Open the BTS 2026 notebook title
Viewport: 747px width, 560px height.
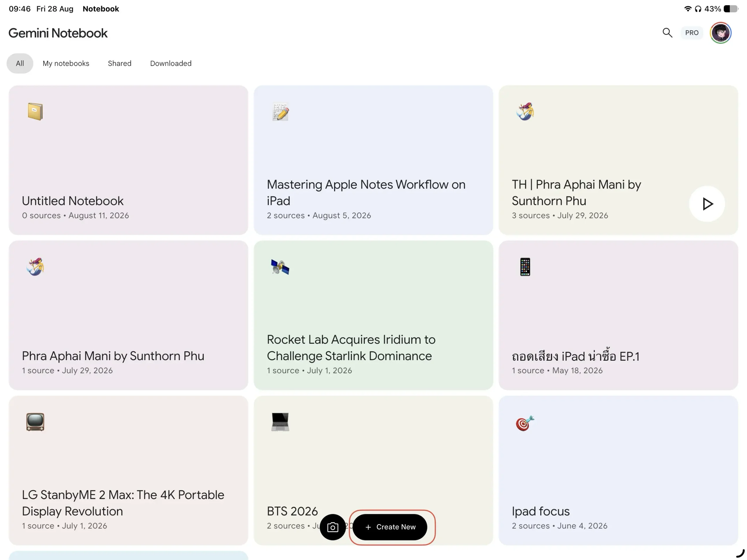292,511
